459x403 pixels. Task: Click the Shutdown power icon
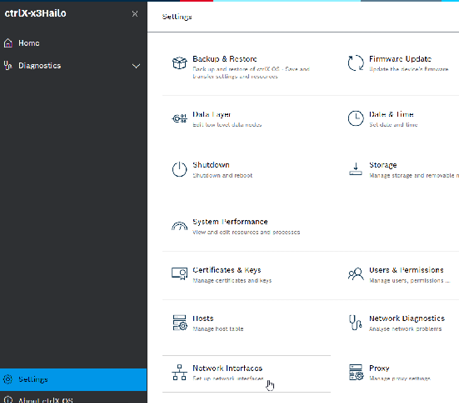click(179, 169)
